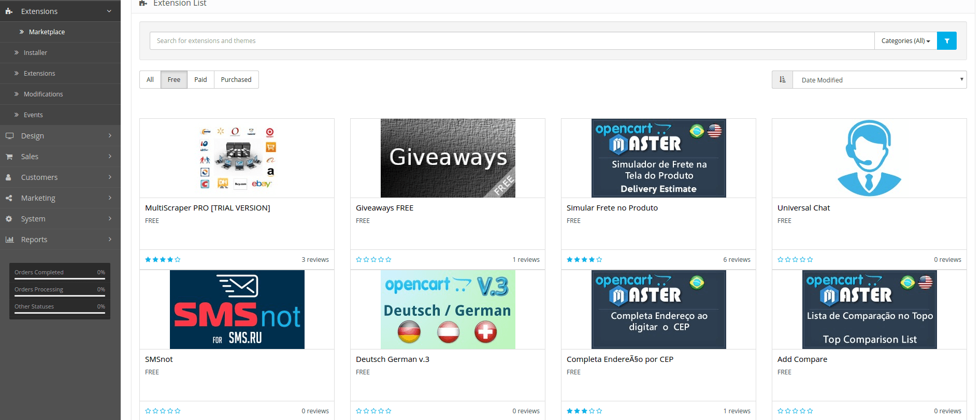Click the Sales shopping cart icon

pyautogui.click(x=9, y=157)
